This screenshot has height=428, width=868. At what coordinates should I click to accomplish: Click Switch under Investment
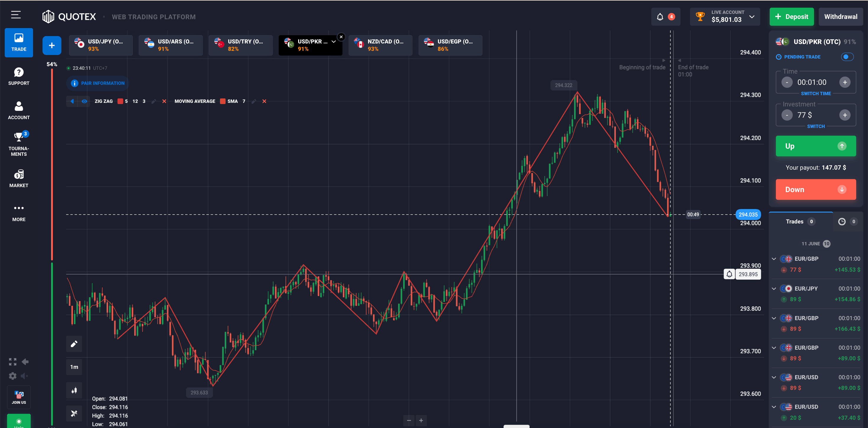[816, 126]
